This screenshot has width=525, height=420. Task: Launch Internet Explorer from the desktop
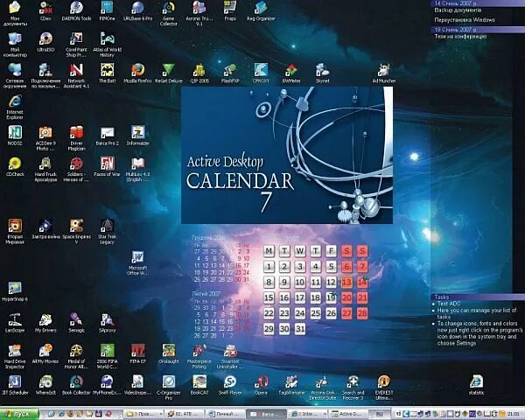point(15,107)
